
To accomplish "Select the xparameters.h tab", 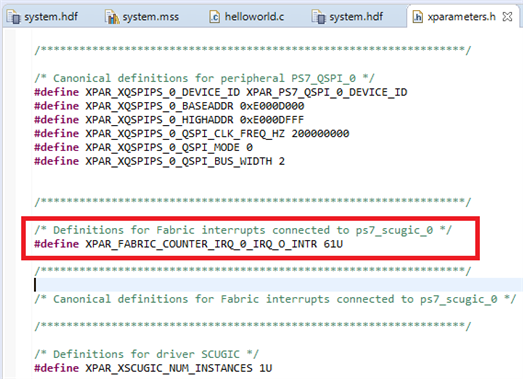I will [461, 17].
